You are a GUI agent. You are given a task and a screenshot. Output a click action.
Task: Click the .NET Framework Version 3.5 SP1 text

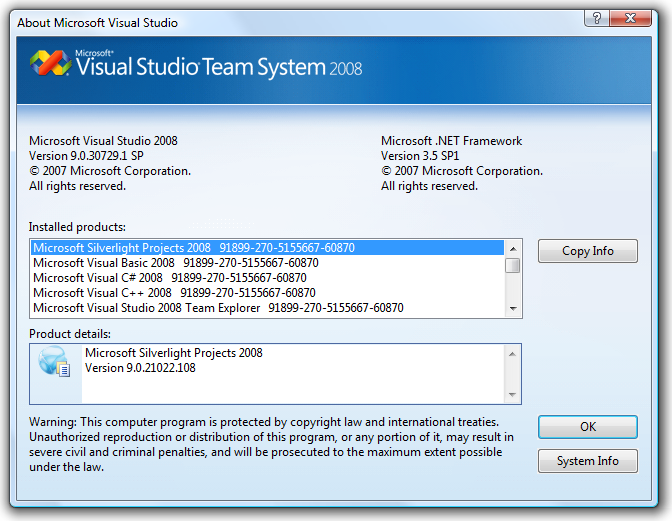420,156
